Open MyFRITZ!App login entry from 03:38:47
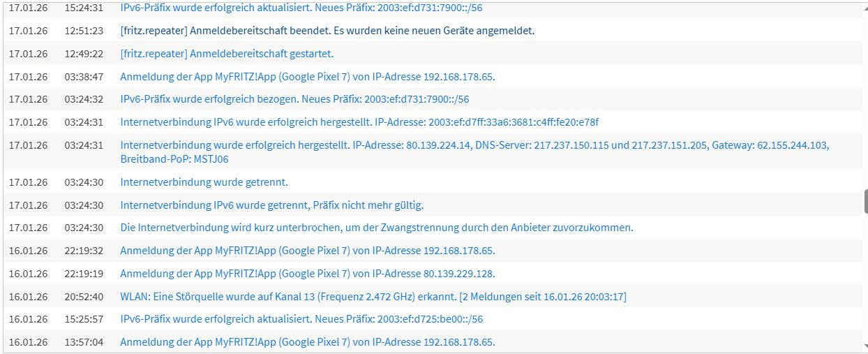This screenshot has height=354, width=868. [307, 77]
